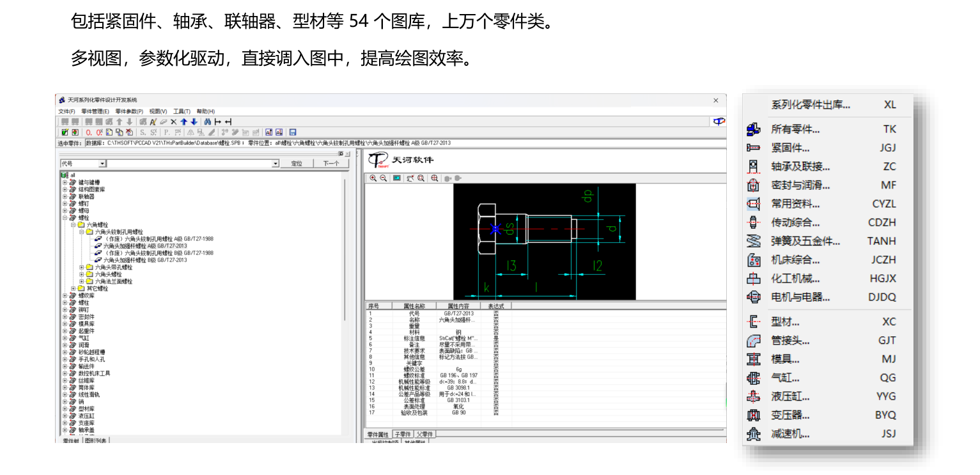Click the icon beside 液压缸 in menu
This screenshot has width=980, height=475.
pyautogui.click(x=754, y=396)
